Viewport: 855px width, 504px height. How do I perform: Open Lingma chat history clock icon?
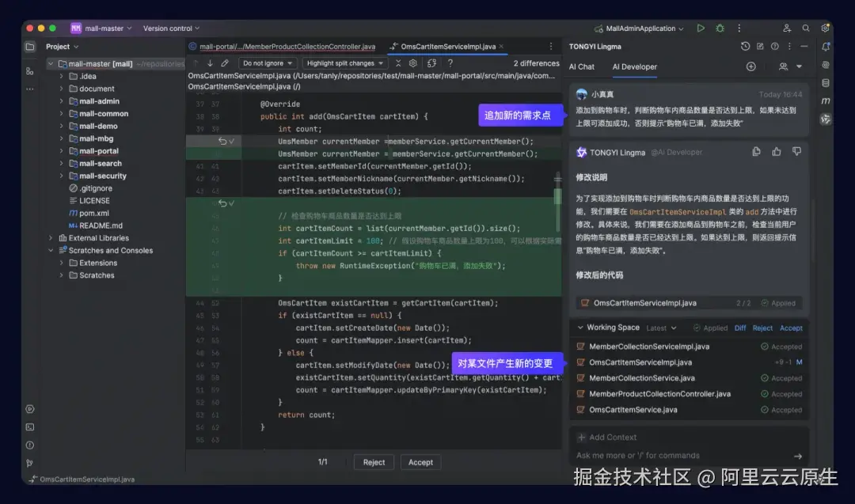[745, 47]
